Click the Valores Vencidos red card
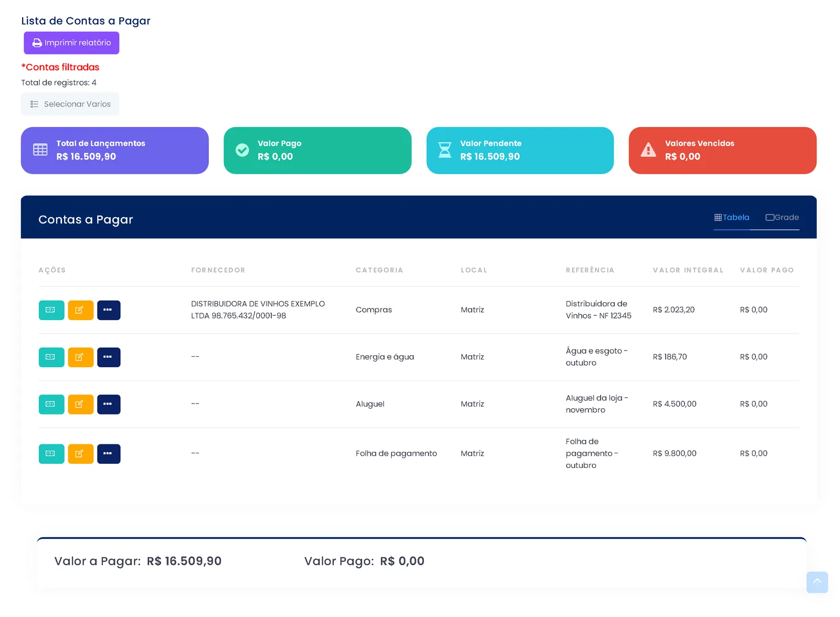The image size is (840, 617). pos(722,151)
